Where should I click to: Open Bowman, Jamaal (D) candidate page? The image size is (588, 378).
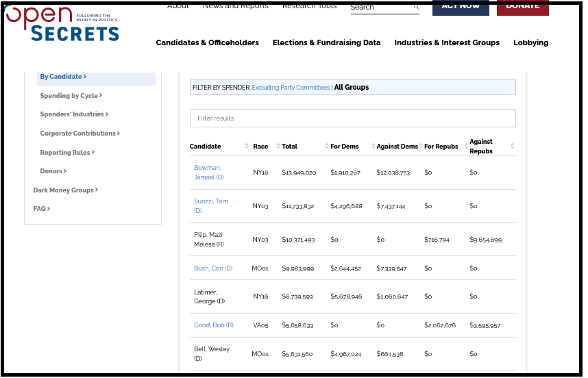coord(209,173)
